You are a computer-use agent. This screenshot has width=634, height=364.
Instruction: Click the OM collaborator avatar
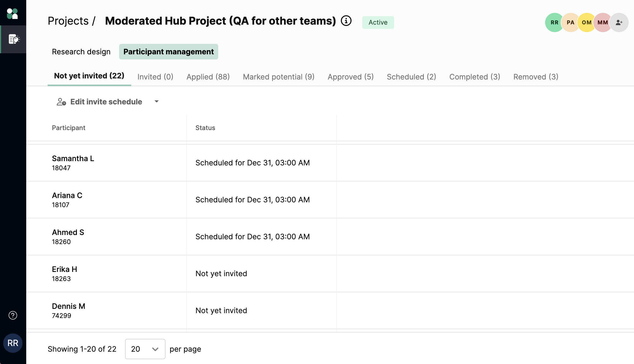point(586,22)
